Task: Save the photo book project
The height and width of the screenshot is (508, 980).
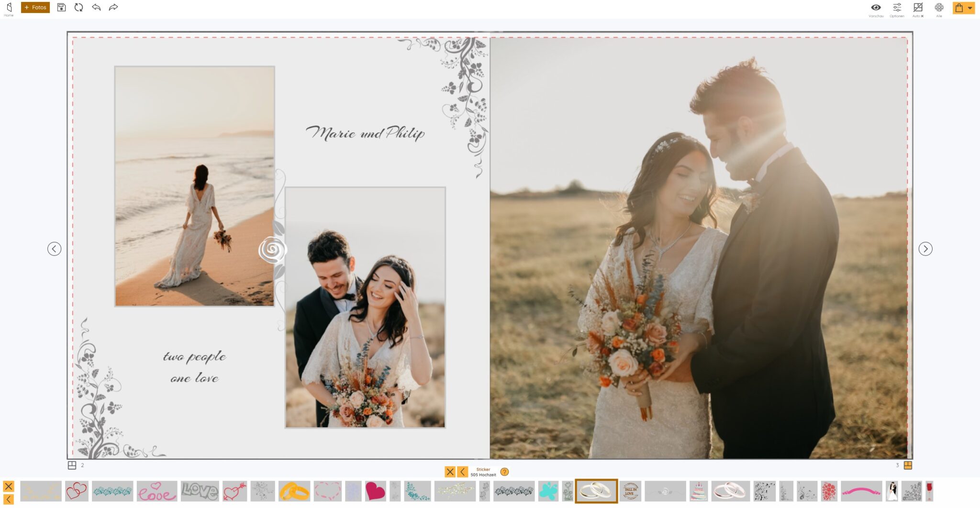Action: [x=61, y=8]
